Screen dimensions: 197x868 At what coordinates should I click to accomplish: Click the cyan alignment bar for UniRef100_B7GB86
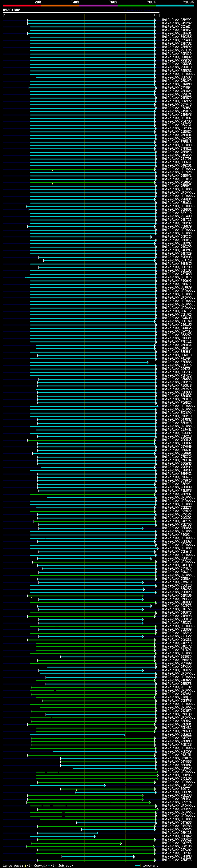[x=89, y=362]
